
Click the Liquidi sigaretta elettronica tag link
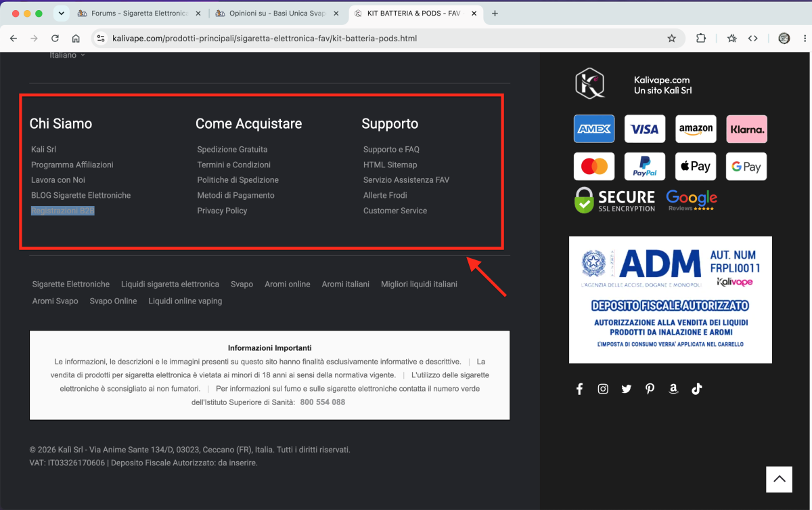click(x=170, y=284)
